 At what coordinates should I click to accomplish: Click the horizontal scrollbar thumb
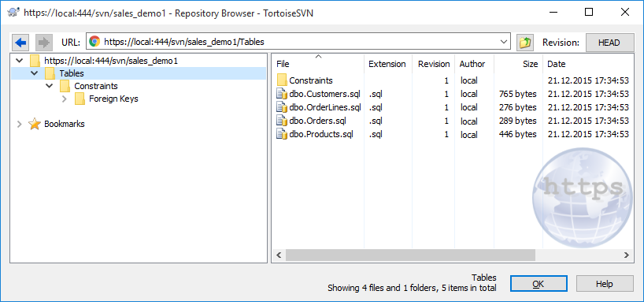[411, 255]
